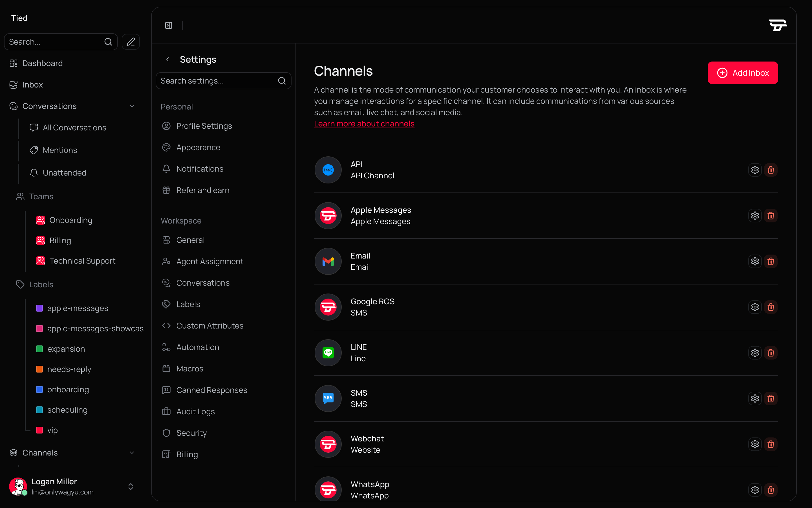Delete the SMS channel
Screen dimensions: 812x508
click(x=771, y=398)
